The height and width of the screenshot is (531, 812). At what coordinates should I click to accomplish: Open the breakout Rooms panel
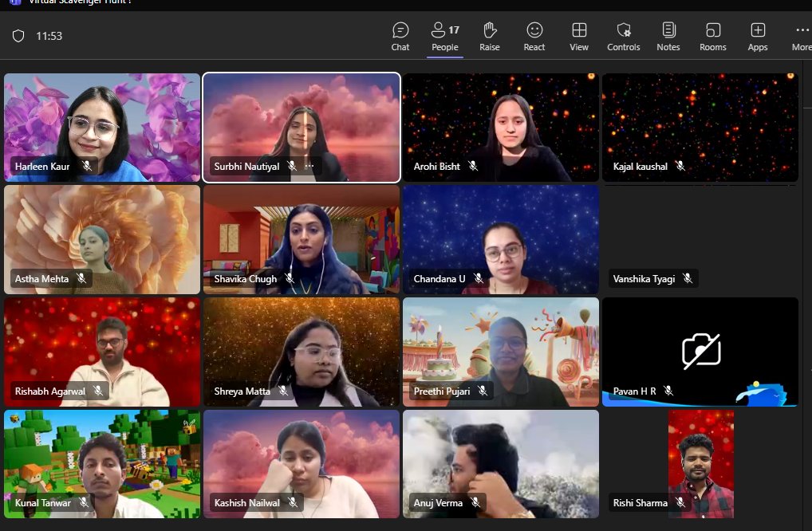click(x=712, y=36)
